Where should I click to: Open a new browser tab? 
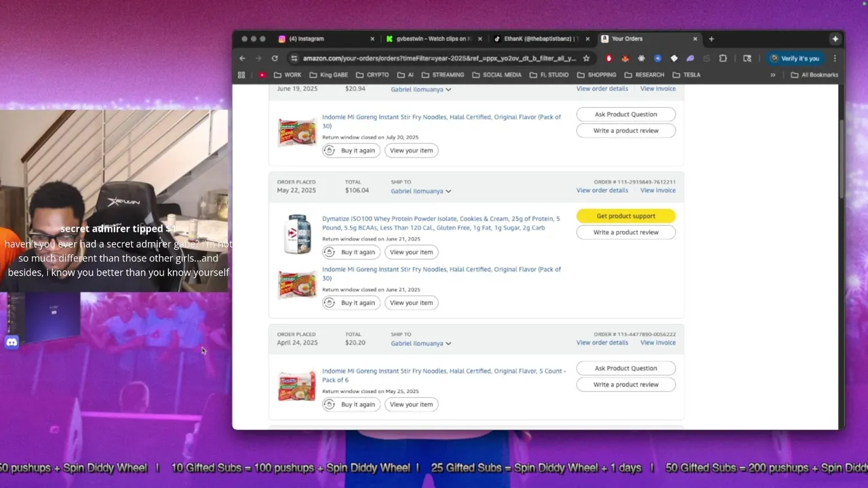(711, 39)
